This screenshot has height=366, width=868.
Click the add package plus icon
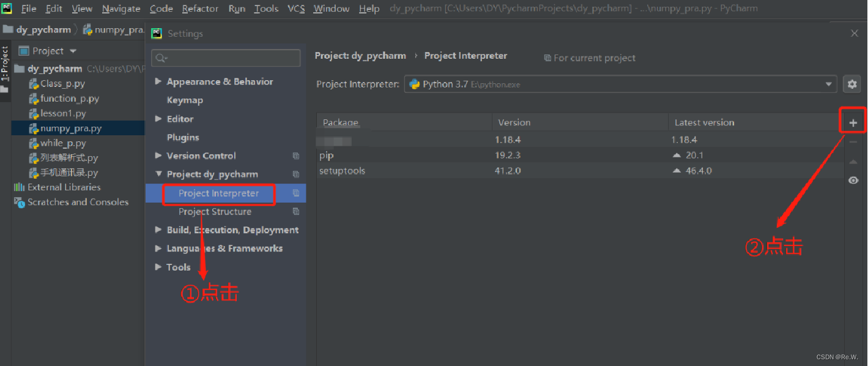coord(853,122)
